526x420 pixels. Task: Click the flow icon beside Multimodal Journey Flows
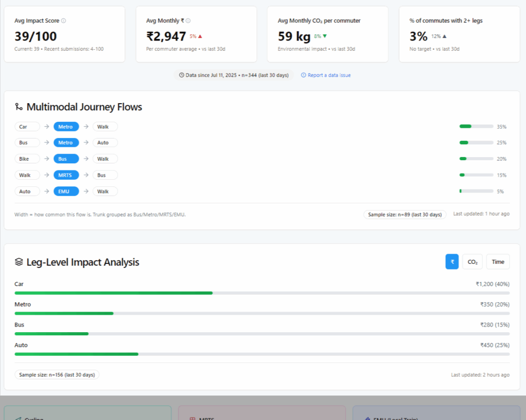coord(19,107)
